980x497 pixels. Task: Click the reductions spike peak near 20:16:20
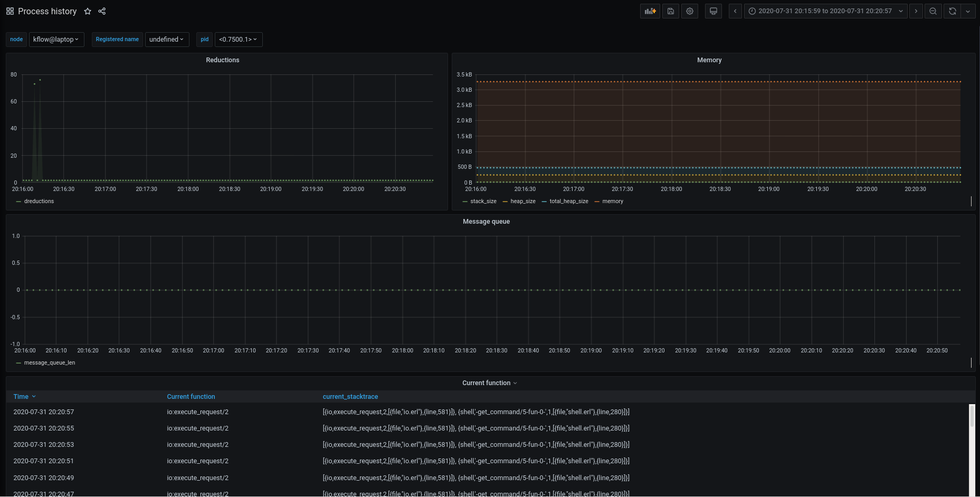click(40, 80)
